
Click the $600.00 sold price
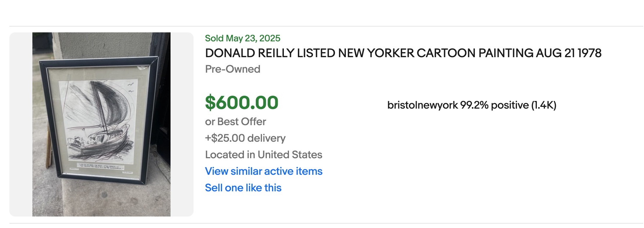tap(241, 103)
